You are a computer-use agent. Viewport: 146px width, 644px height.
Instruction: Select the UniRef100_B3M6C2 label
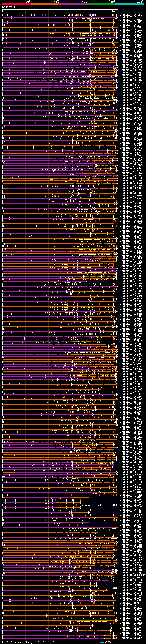coord(131,50)
